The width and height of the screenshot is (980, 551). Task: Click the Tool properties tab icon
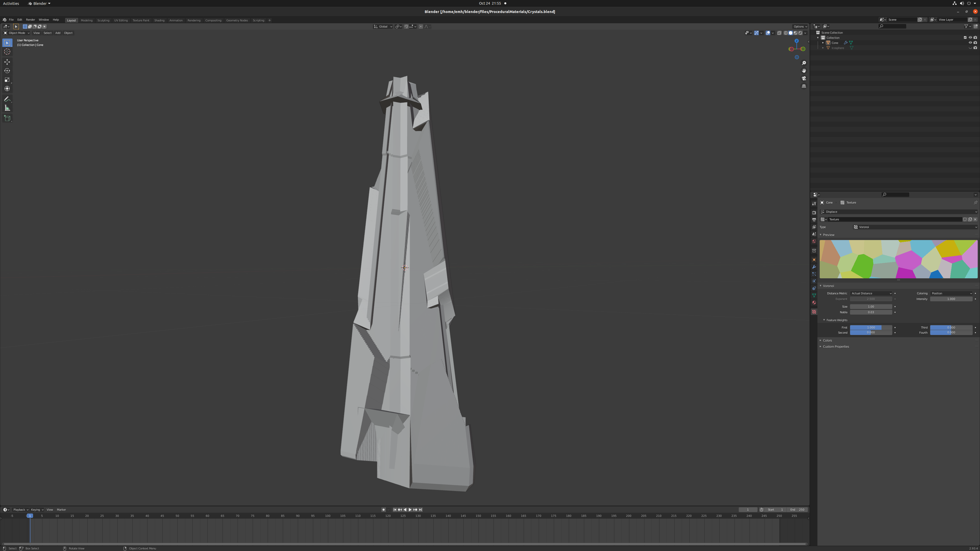coord(814,204)
